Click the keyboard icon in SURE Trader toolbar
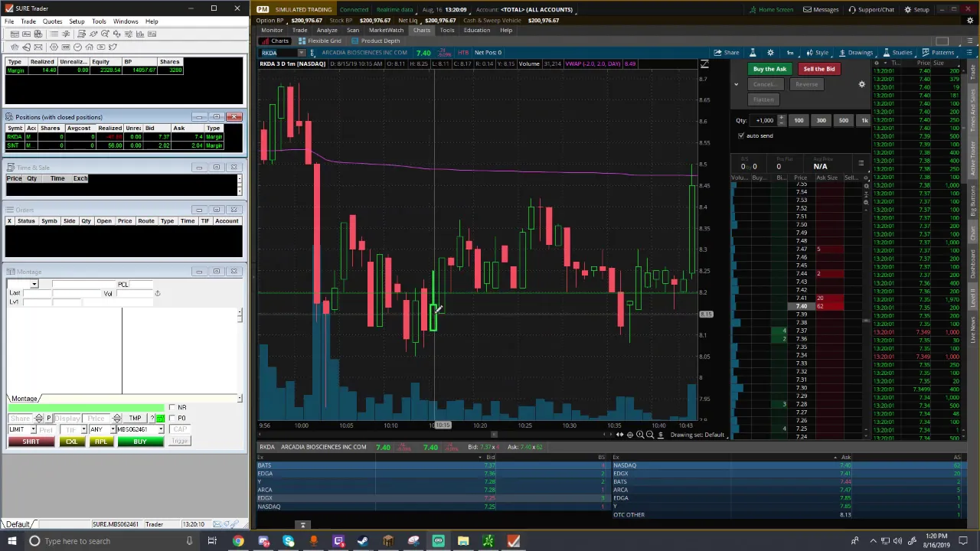The height and width of the screenshot is (551, 980). (66, 47)
